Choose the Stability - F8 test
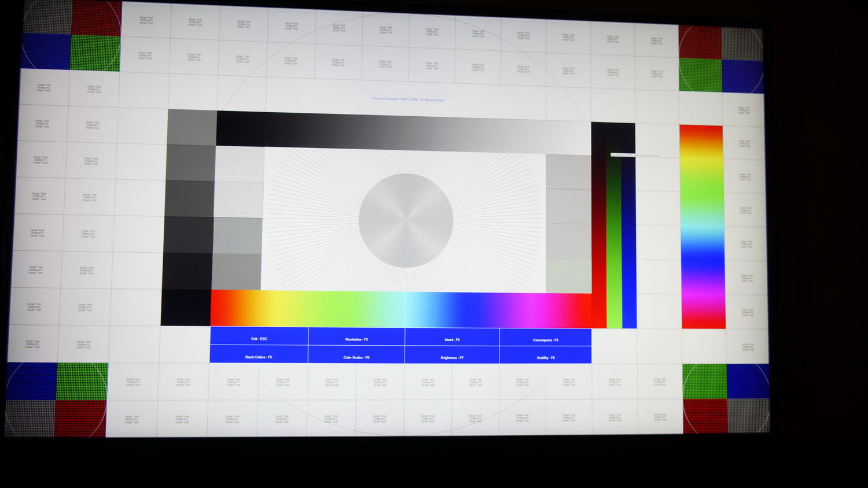This screenshot has height=488, width=868. tap(545, 357)
